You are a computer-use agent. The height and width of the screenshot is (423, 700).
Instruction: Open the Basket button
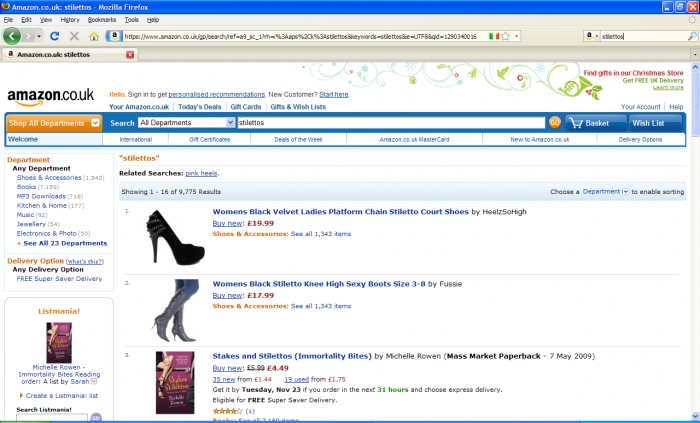(596, 123)
